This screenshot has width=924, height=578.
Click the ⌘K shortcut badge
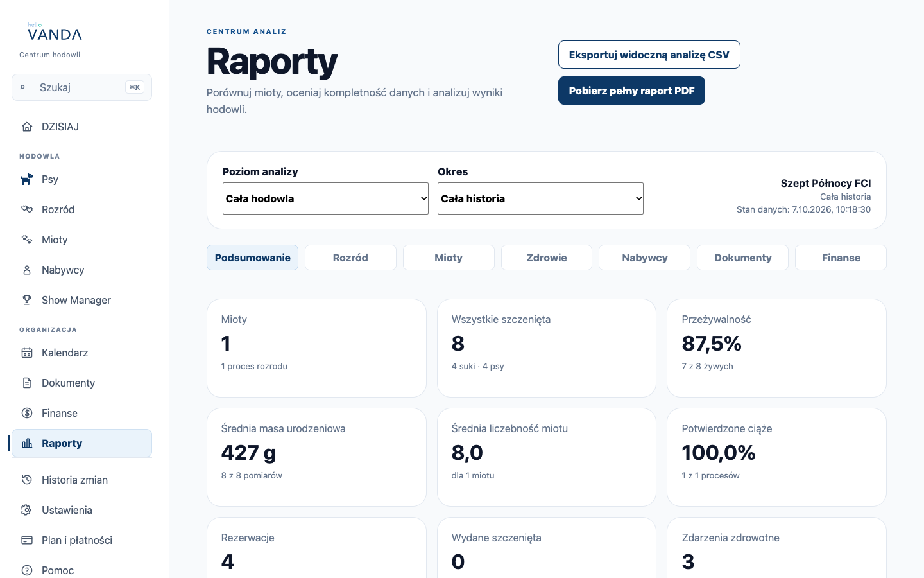(x=135, y=87)
